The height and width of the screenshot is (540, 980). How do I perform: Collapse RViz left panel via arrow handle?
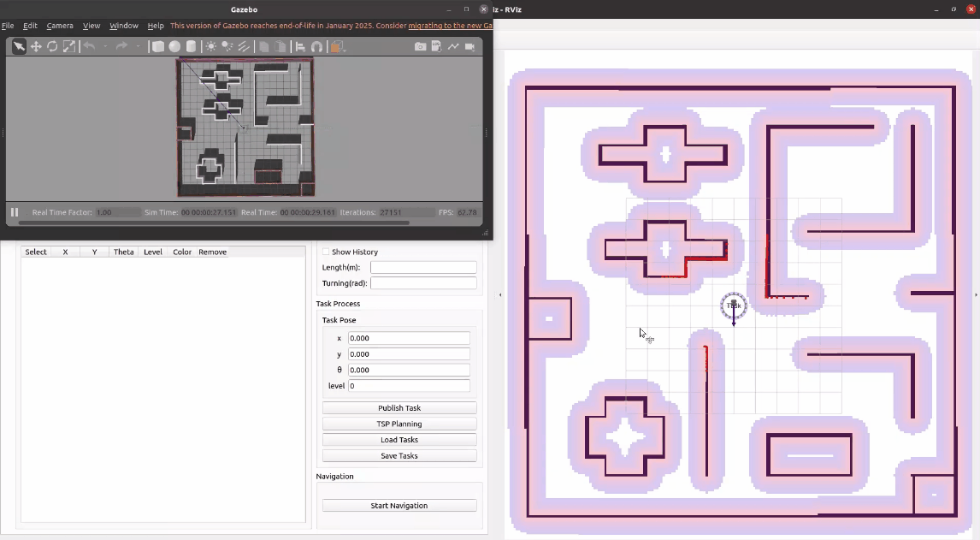(x=500, y=294)
